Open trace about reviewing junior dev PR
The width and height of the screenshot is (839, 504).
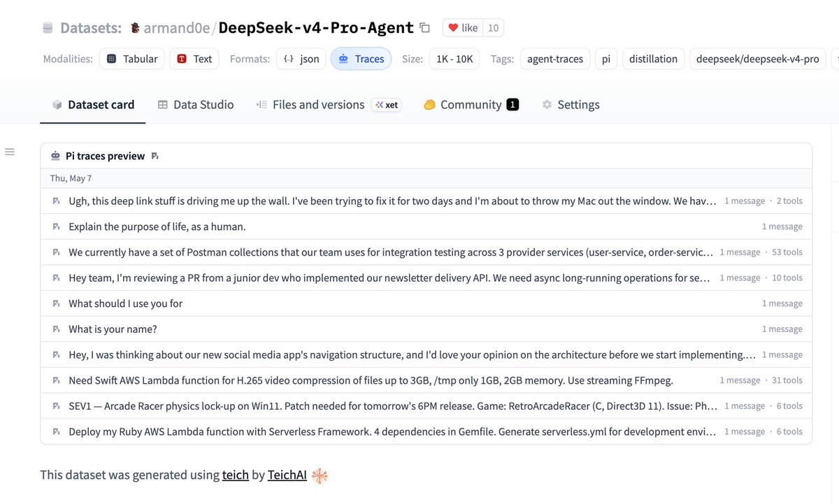click(x=426, y=278)
